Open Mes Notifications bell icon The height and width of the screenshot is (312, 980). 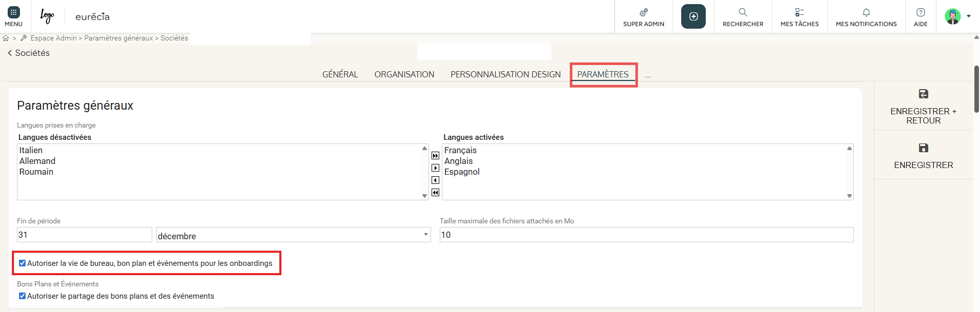pos(866,12)
